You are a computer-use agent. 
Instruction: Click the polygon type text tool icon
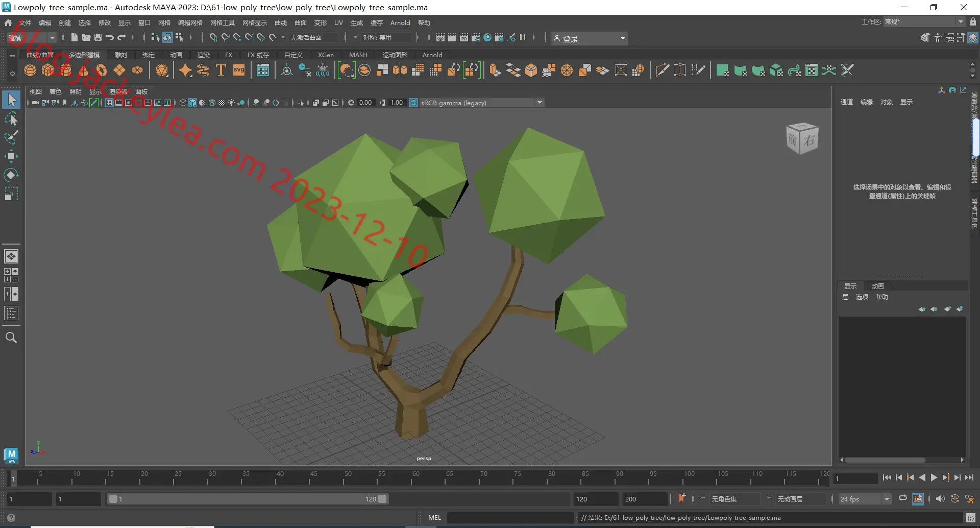221,70
